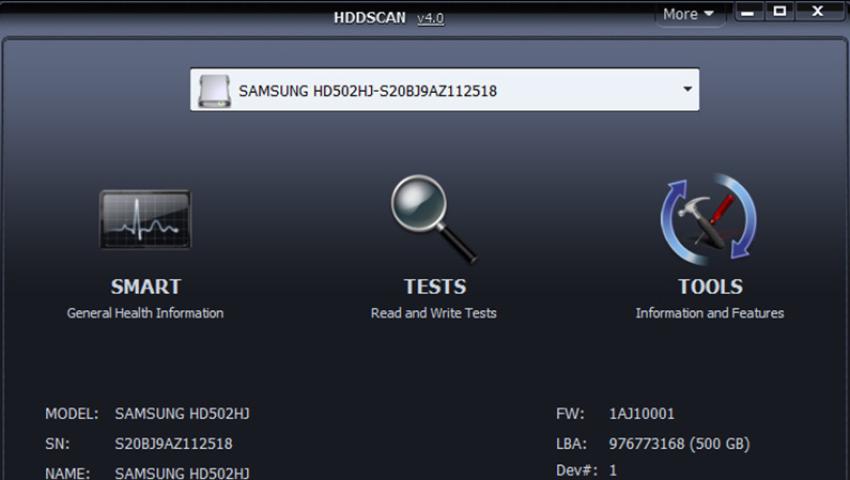
Task: Click the firmware value 1AJ10001
Action: pyautogui.click(x=641, y=413)
